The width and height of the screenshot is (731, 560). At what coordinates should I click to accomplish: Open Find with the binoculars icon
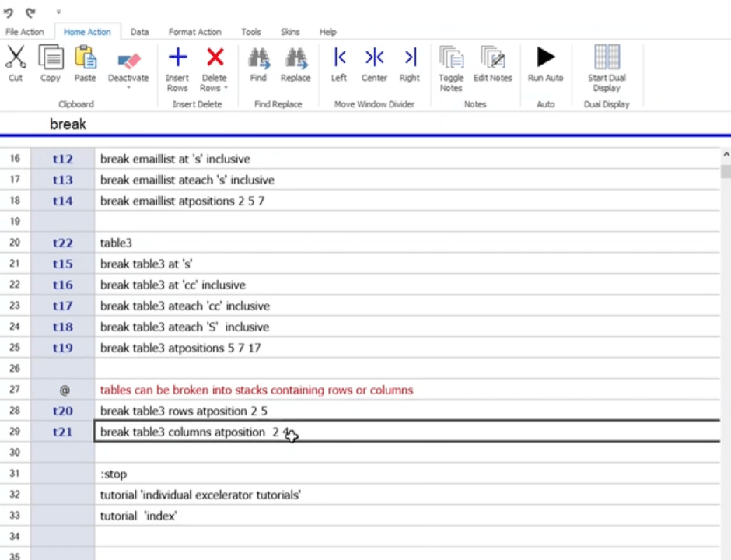tap(258, 58)
